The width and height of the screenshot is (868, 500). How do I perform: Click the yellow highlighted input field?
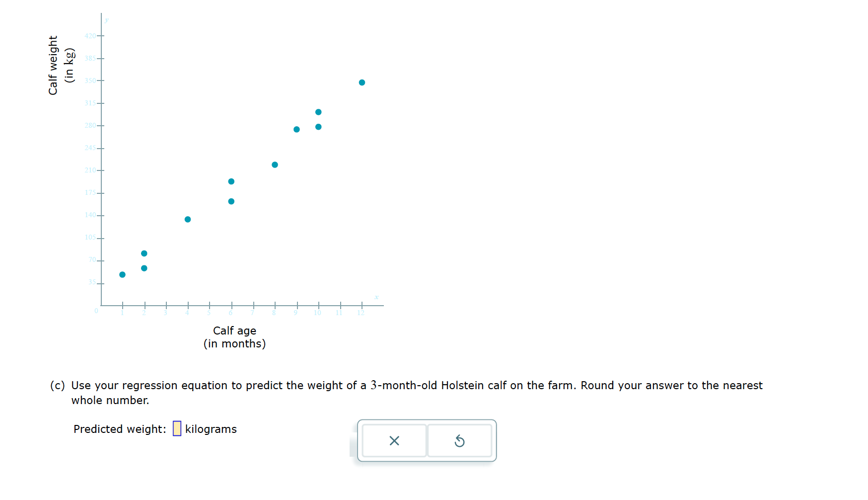pos(176,428)
